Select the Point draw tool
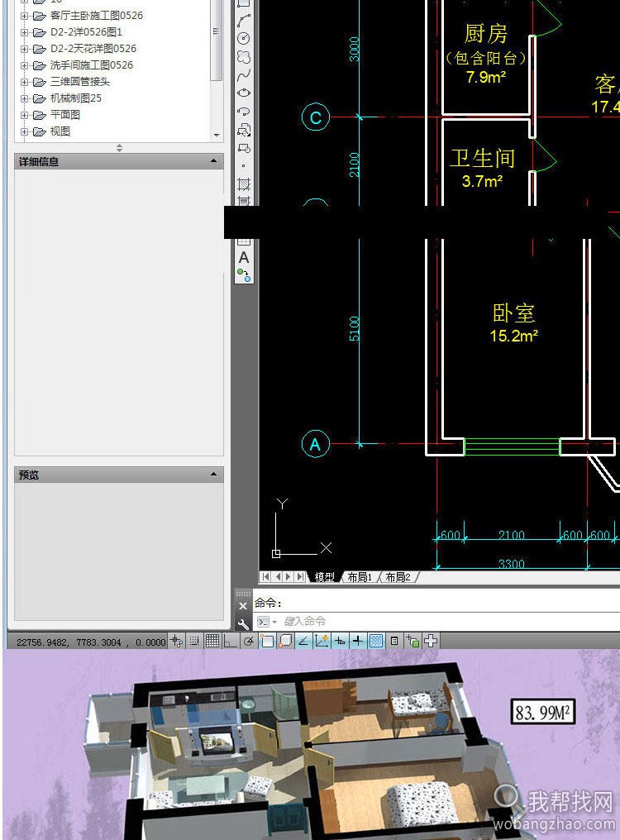Screen dimensions: 620x840 coord(244,166)
